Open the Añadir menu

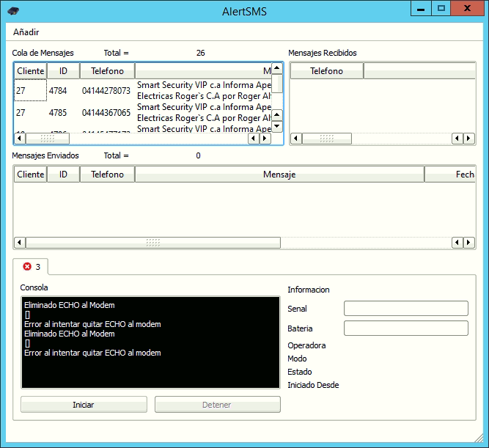click(26, 32)
